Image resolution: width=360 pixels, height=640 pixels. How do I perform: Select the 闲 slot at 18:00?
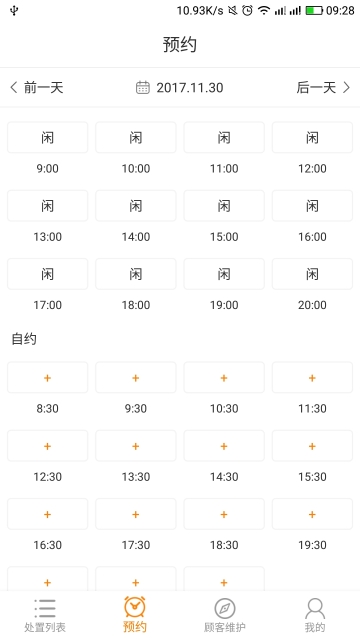pyautogui.click(x=136, y=274)
